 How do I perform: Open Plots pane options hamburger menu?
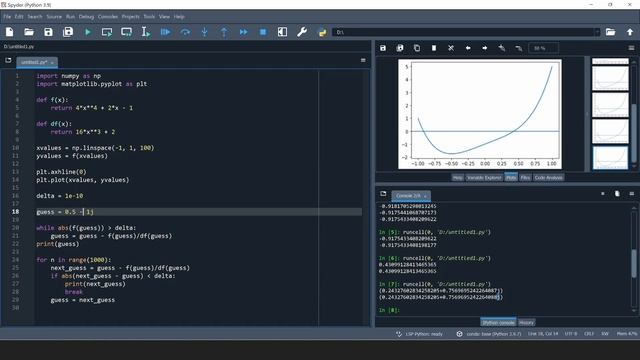pyautogui.click(x=631, y=48)
